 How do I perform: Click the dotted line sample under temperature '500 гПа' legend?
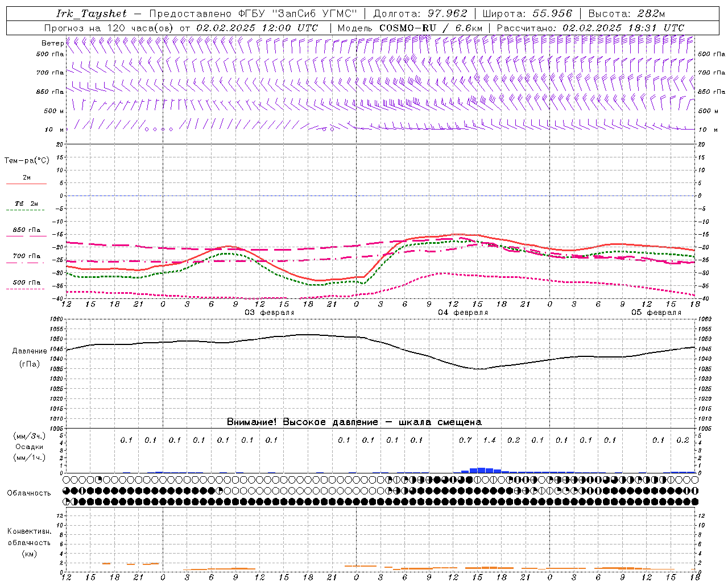pyautogui.click(x=25, y=289)
